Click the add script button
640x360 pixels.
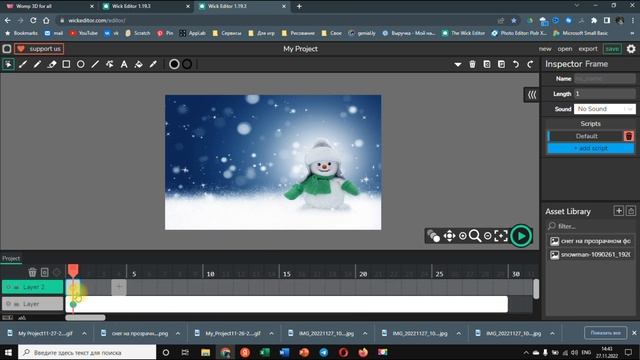pos(591,148)
